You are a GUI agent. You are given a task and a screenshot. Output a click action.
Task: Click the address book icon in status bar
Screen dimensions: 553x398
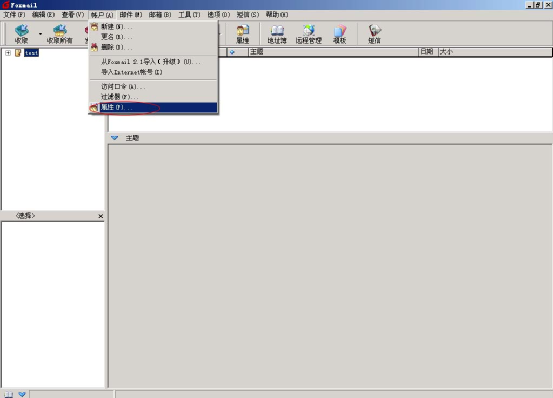point(9,394)
